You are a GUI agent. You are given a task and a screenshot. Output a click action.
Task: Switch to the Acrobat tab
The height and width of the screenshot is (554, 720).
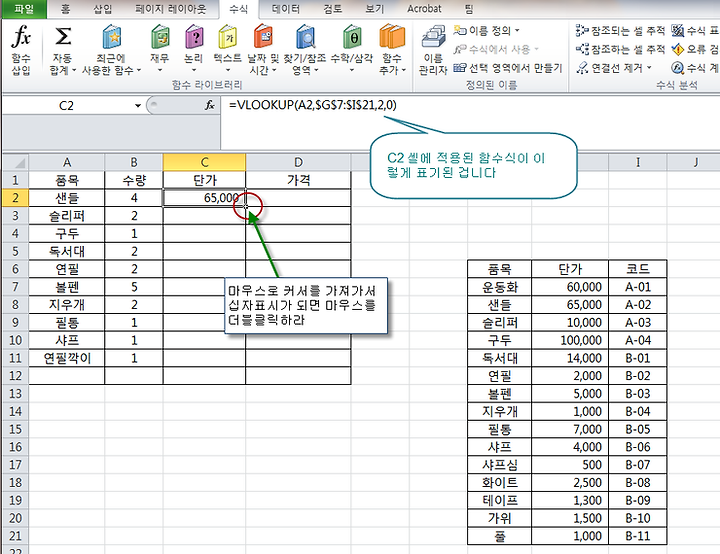click(424, 9)
